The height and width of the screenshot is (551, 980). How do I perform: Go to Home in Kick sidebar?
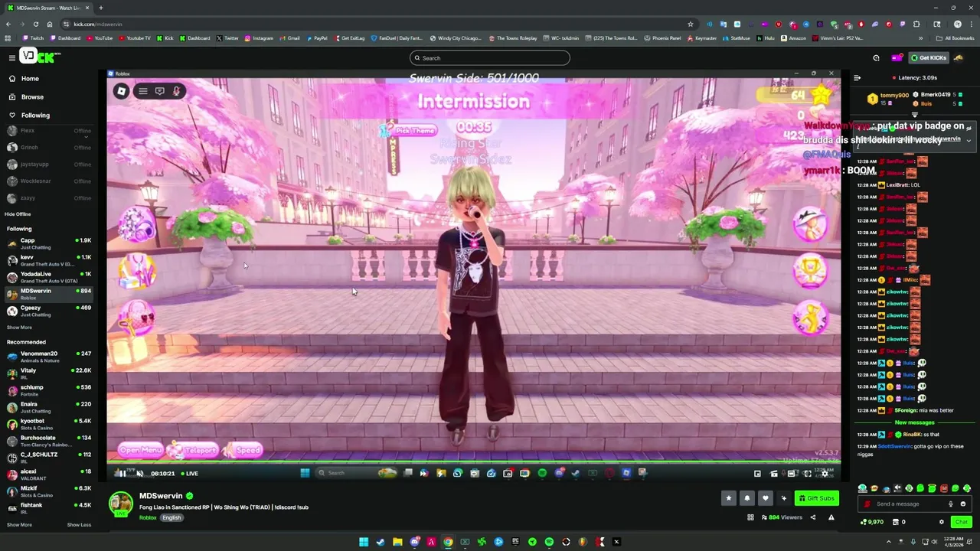[49, 78]
